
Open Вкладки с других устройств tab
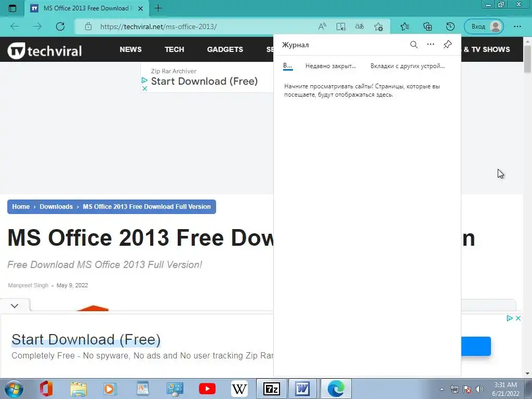407,66
